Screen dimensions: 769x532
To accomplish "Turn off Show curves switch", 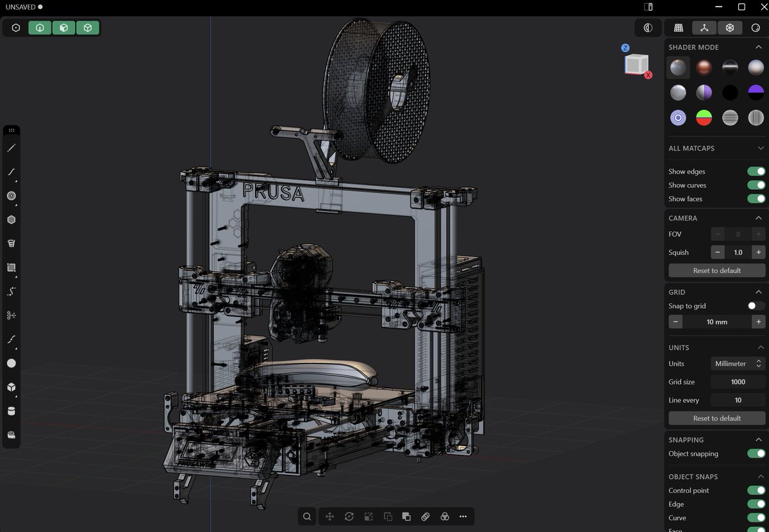I will pyautogui.click(x=756, y=185).
